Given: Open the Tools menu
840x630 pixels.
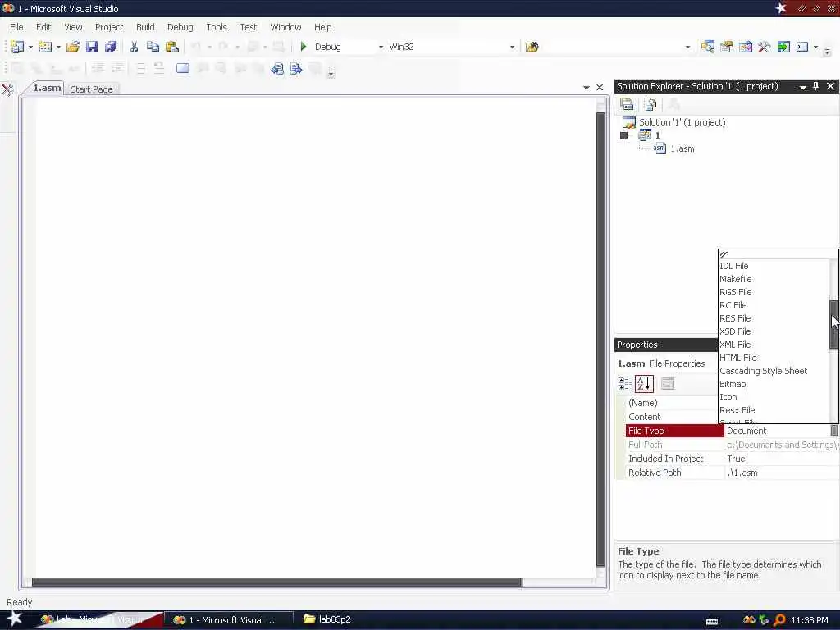Looking at the screenshot, I should click(x=217, y=27).
